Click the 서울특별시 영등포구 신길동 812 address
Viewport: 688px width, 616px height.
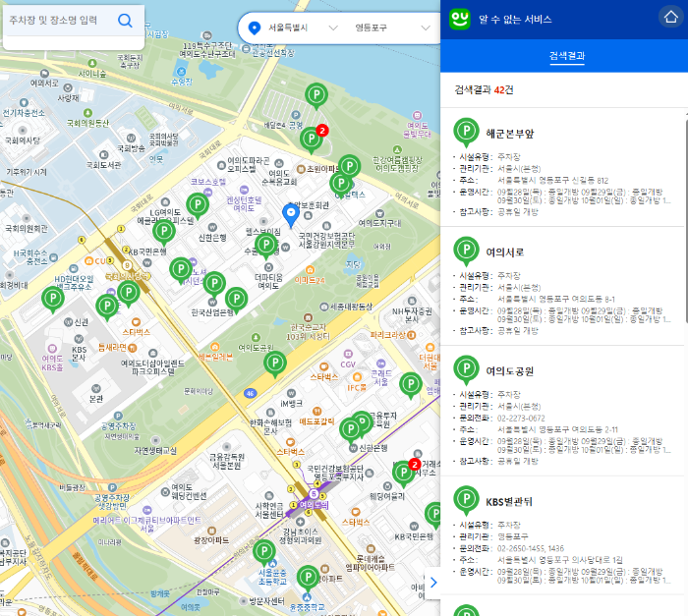point(552,181)
